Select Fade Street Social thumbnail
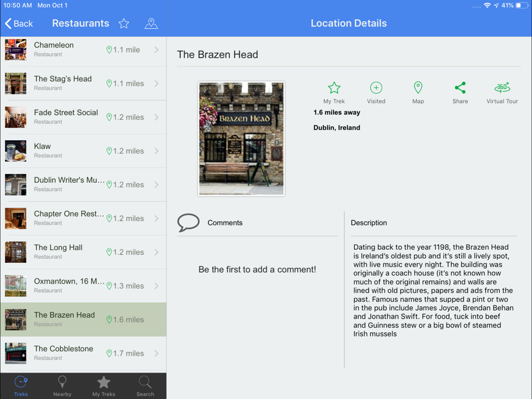Screen dimensions: 532x399 pyautogui.click(x=15, y=117)
